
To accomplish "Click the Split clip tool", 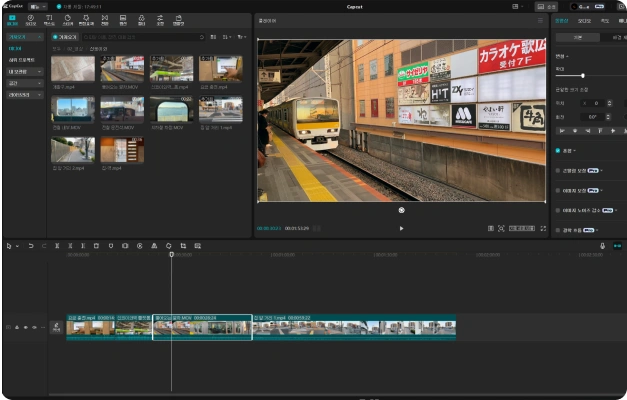I will [57, 246].
